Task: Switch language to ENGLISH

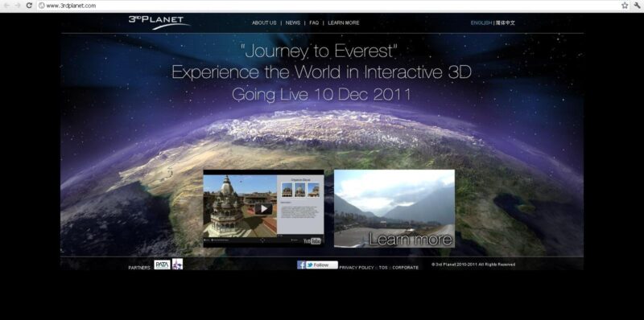Action: point(481,23)
